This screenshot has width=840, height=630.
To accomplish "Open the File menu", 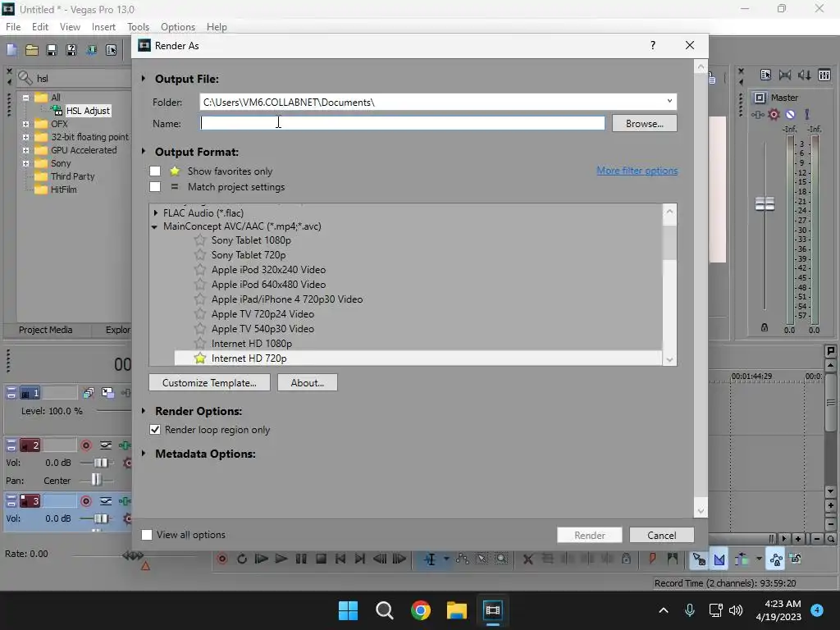I will click(13, 27).
